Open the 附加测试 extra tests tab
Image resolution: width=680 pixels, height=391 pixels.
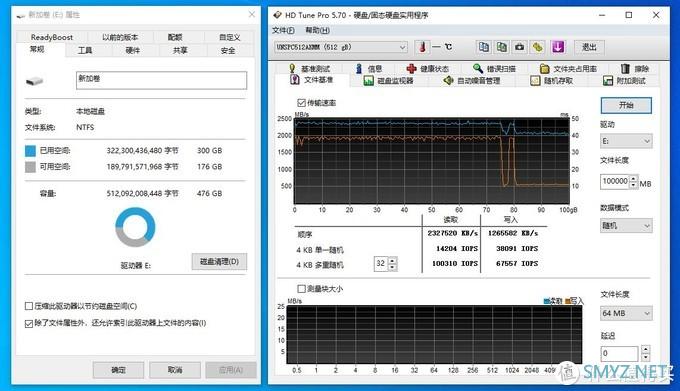coord(624,81)
